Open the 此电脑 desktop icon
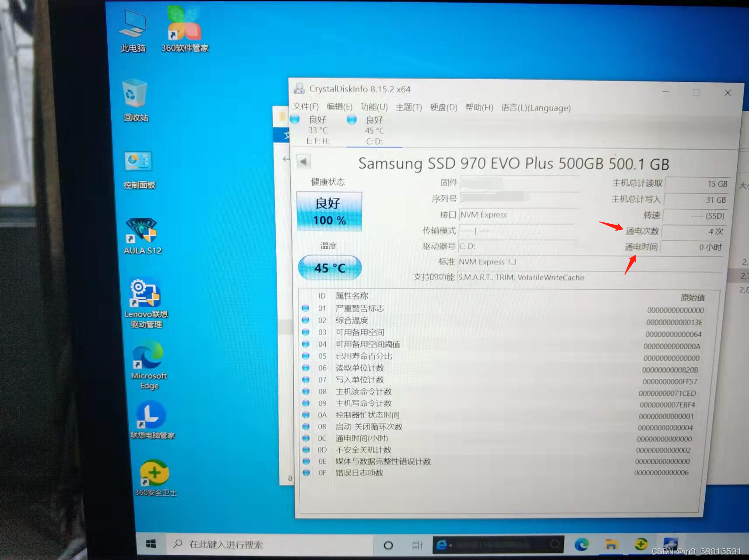 133,31
